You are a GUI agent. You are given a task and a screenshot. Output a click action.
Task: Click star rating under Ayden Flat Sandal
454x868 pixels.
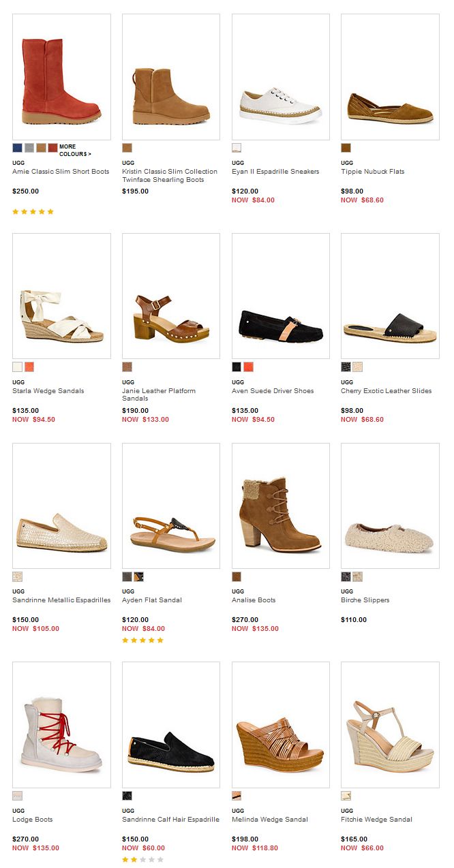tap(142, 640)
